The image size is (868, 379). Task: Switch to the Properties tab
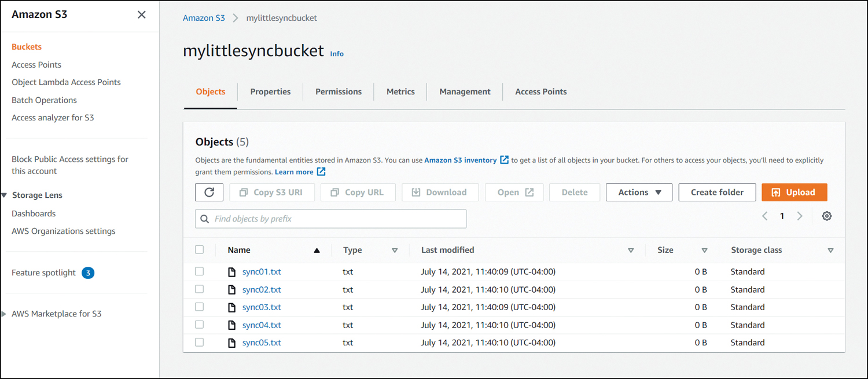[x=270, y=91]
